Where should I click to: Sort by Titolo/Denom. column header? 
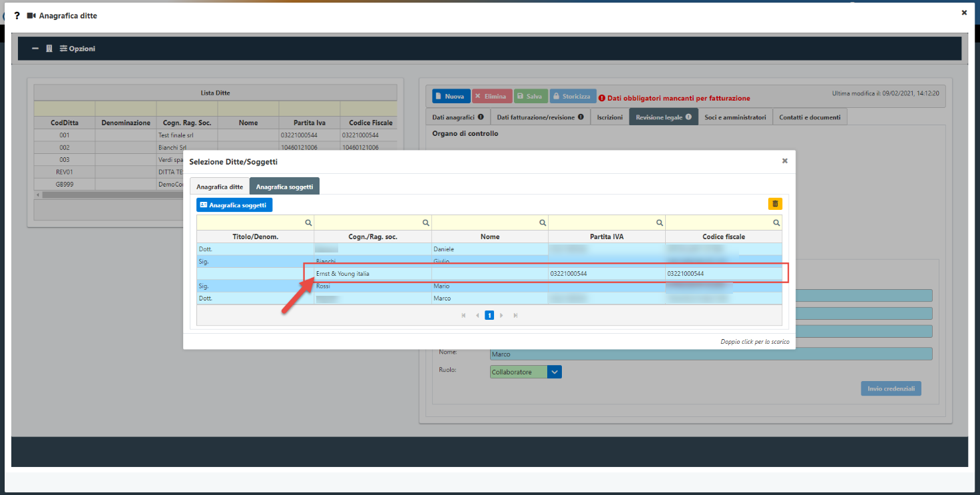[x=255, y=237]
